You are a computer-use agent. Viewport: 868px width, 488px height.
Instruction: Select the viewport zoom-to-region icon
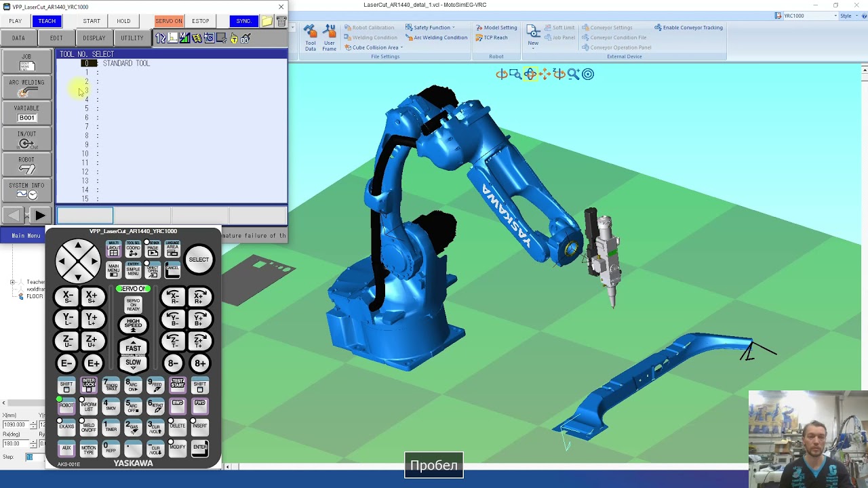point(515,74)
